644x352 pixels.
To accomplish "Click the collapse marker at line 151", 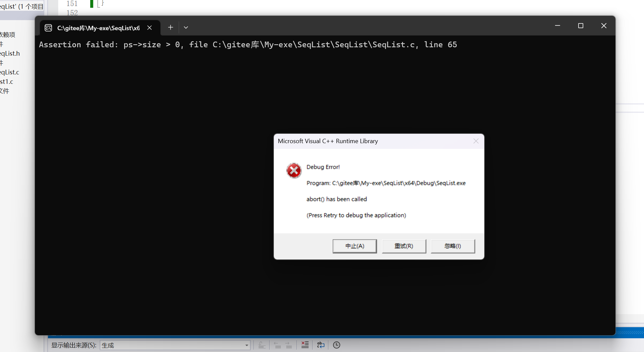I will tap(99, 4).
